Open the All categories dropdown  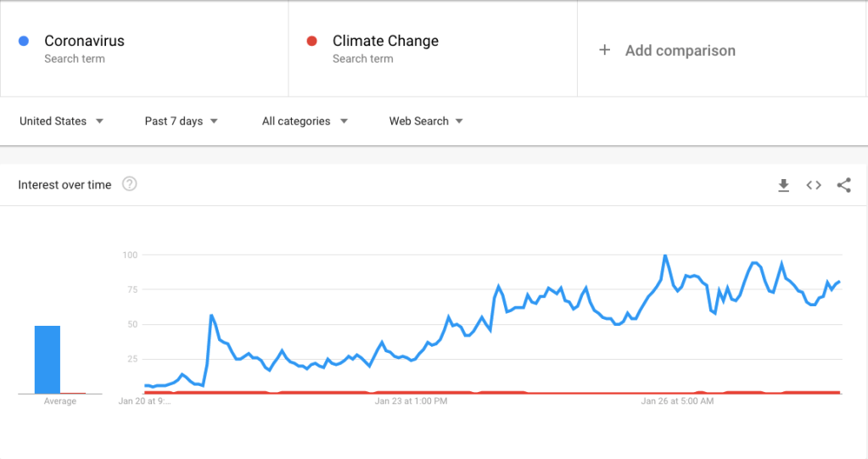click(305, 121)
